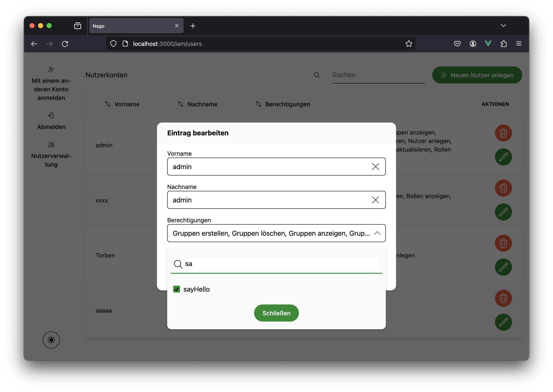Edit the xxxx user with pencil icon
This screenshot has width=553, height=392.
point(503,212)
